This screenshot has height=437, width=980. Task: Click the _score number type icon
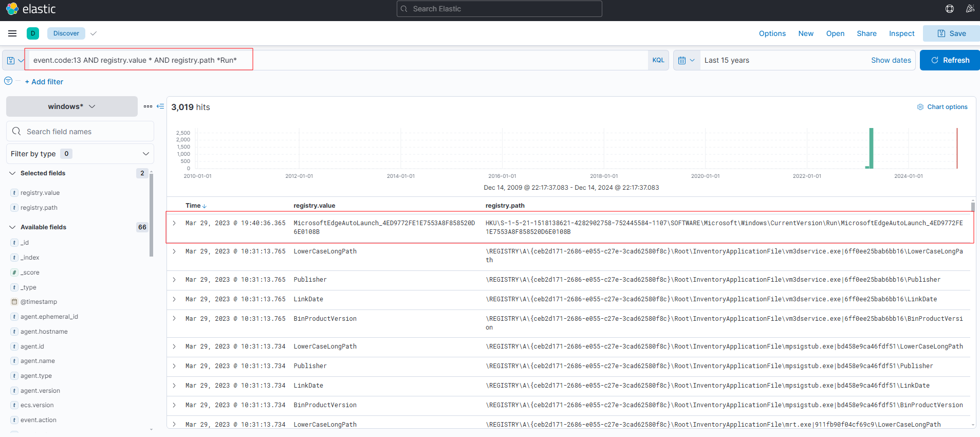[14, 272]
